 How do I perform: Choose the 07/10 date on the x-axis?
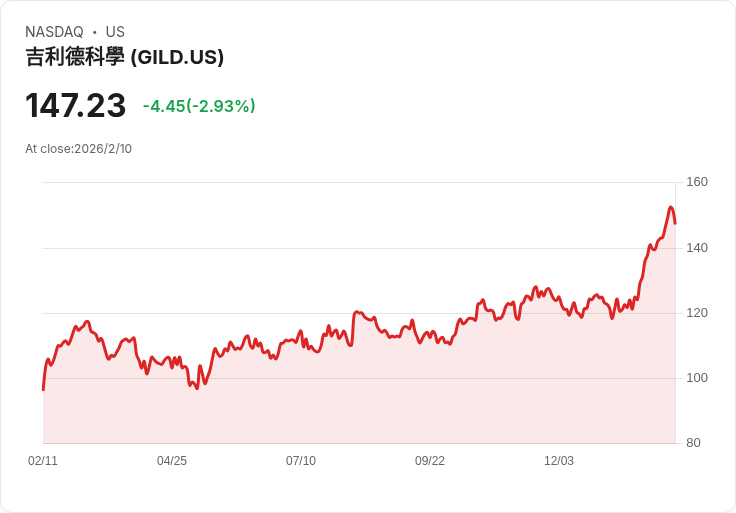click(x=301, y=461)
